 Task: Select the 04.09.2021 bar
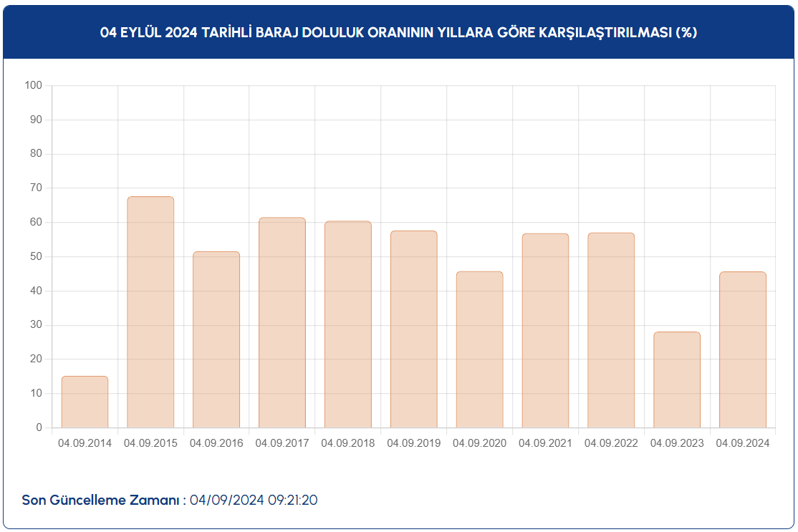tap(545, 331)
